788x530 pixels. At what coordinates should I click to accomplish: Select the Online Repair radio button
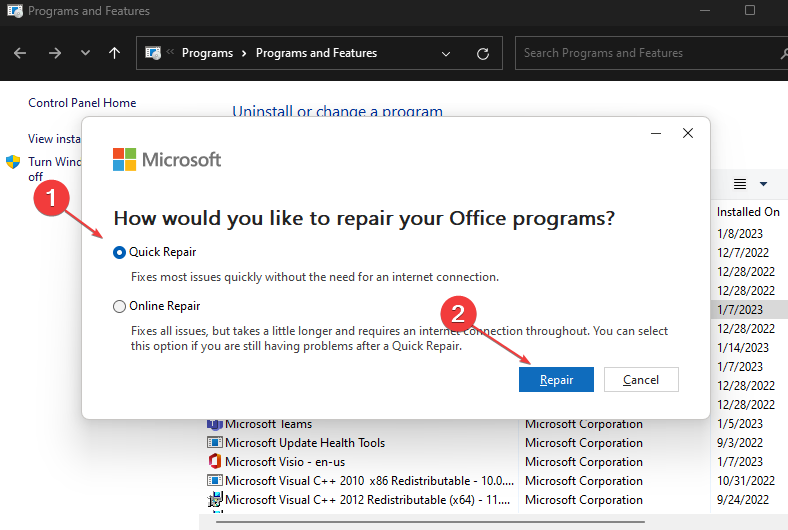120,307
